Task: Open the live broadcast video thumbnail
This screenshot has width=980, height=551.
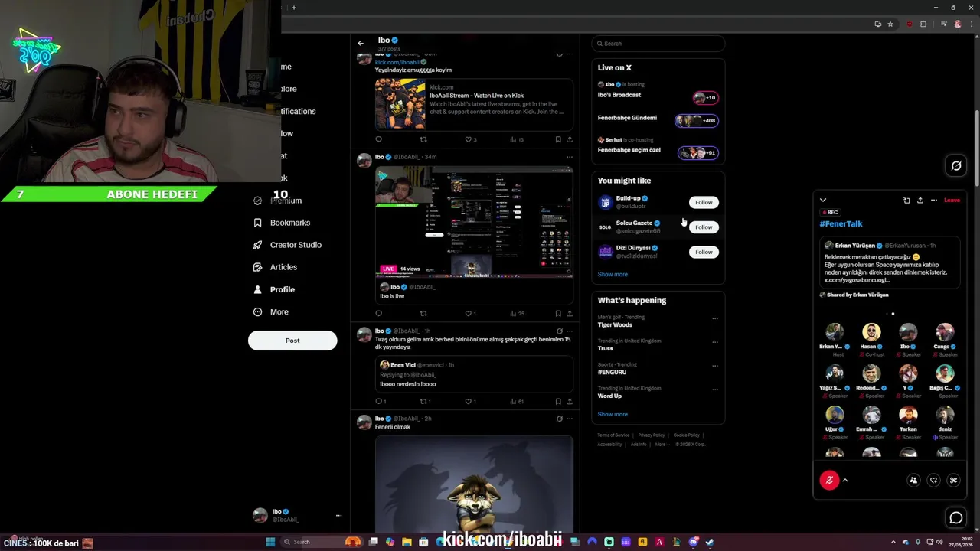Action: tap(474, 221)
